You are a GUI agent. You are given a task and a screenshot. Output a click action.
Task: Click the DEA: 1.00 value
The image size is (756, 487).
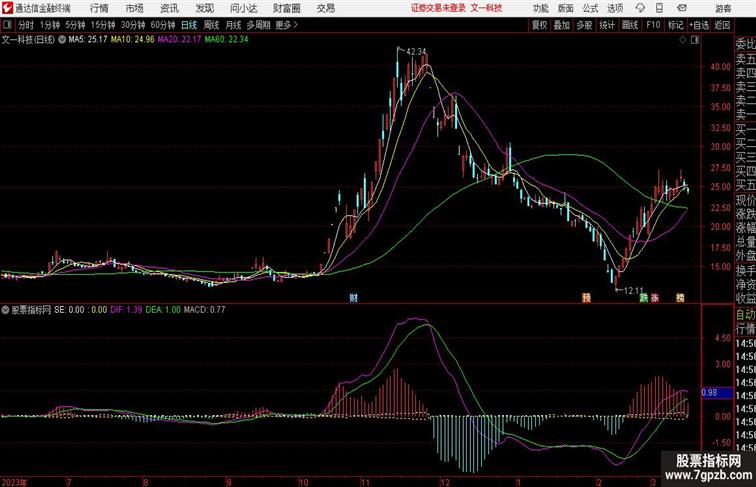point(163,310)
